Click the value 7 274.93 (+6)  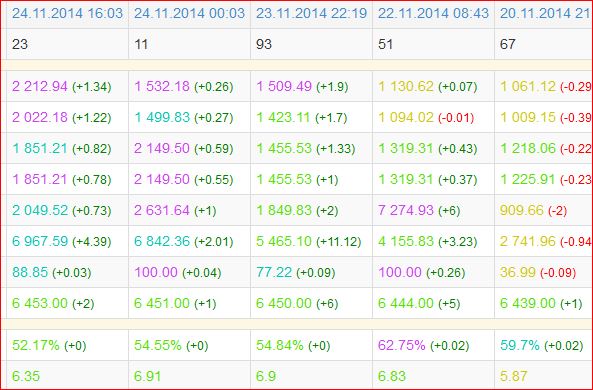pos(419,210)
